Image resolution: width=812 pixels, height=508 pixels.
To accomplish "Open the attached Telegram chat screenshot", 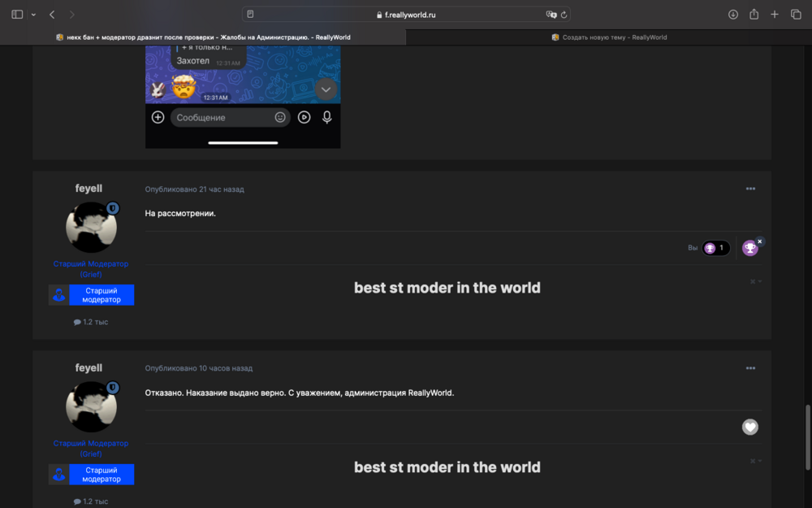I will 243,97.
